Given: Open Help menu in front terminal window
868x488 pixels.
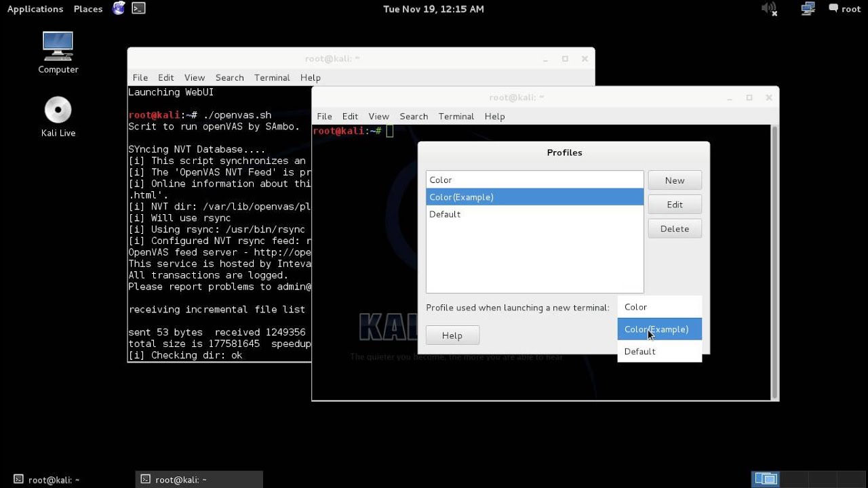Looking at the screenshot, I should pyautogui.click(x=494, y=116).
